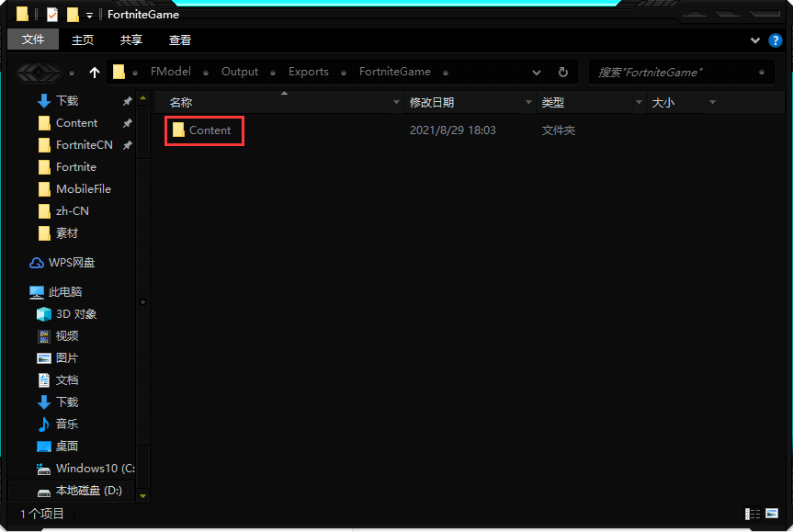Refresh the current folder view
Viewport: 793px width, 532px height.
point(563,73)
